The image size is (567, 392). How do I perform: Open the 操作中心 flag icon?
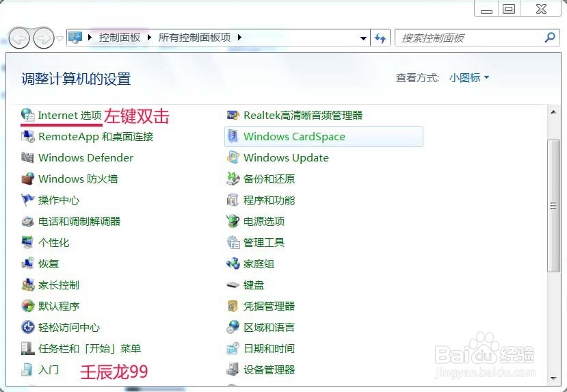point(28,200)
